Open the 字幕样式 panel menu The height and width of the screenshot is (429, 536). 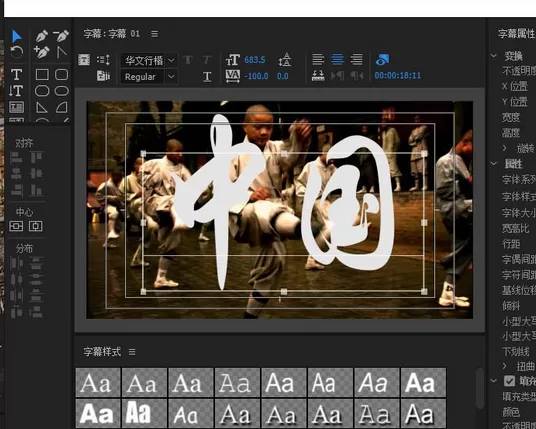[x=132, y=352]
